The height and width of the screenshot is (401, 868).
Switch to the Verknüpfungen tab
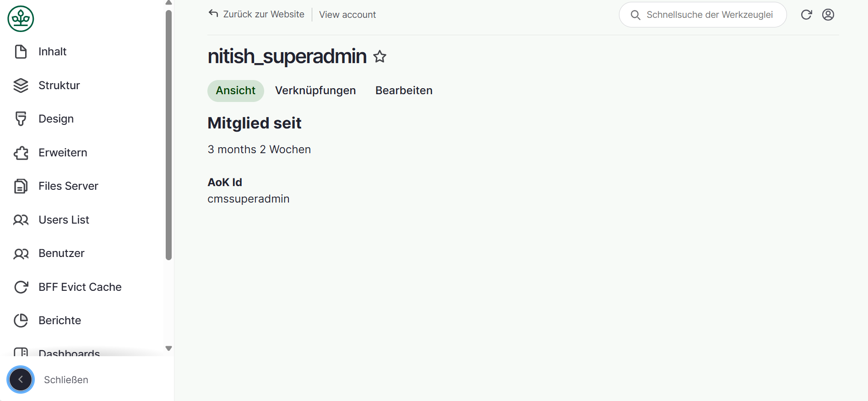pos(315,91)
